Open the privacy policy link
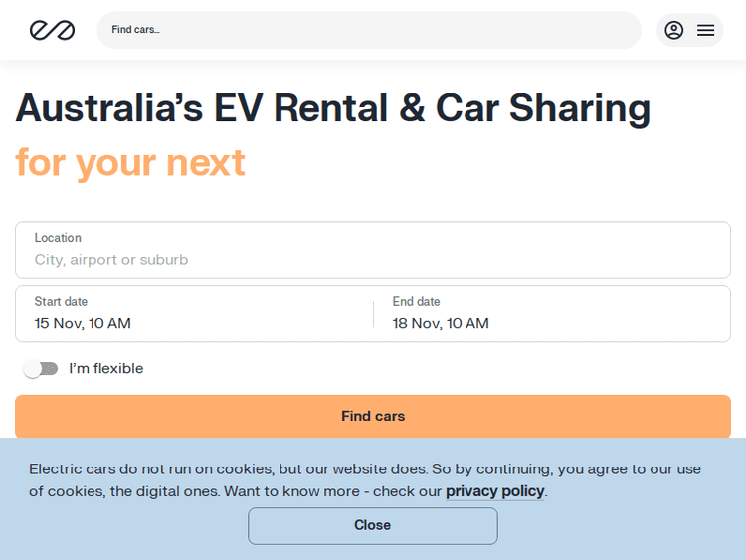 point(494,491)
